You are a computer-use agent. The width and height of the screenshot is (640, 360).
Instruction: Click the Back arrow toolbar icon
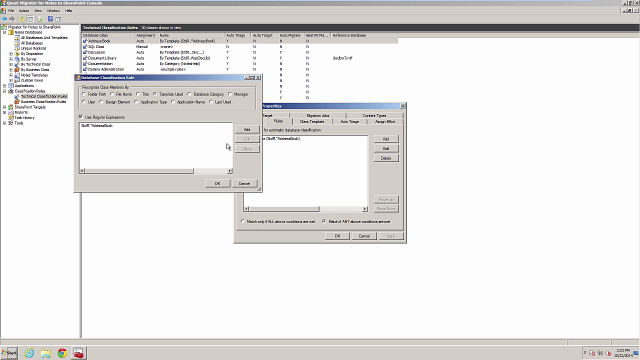click(4, 19)
